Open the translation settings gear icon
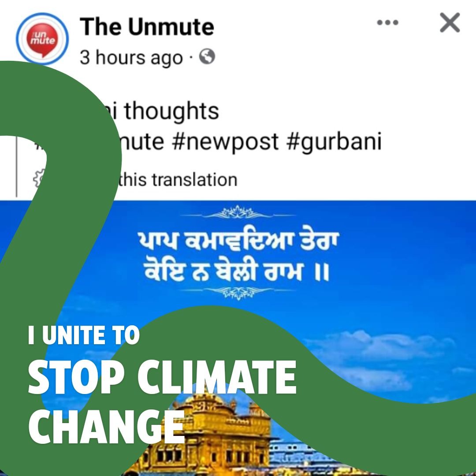Screen dimensions: 476x476 [39, 178]
